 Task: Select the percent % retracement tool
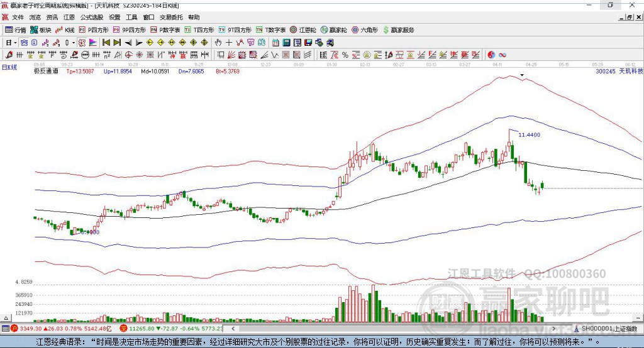pos(345,55)
